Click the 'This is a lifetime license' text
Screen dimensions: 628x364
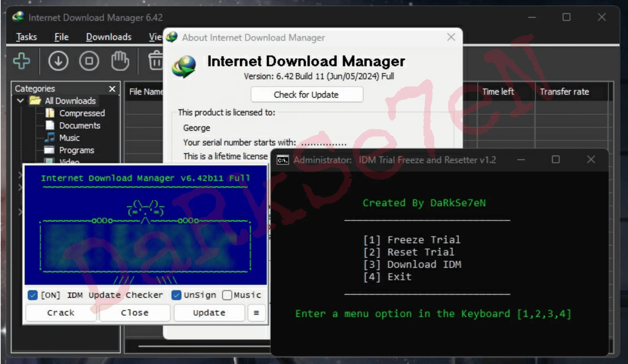tap(226, 156)
